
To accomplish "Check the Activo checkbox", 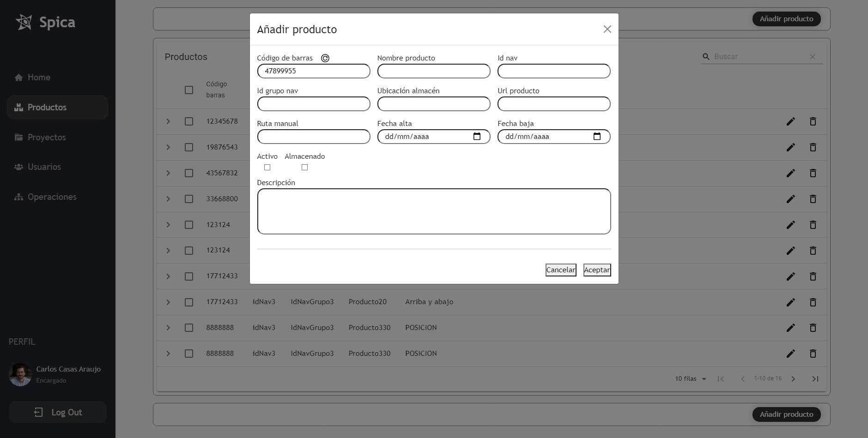I will (x=267, y=168).
